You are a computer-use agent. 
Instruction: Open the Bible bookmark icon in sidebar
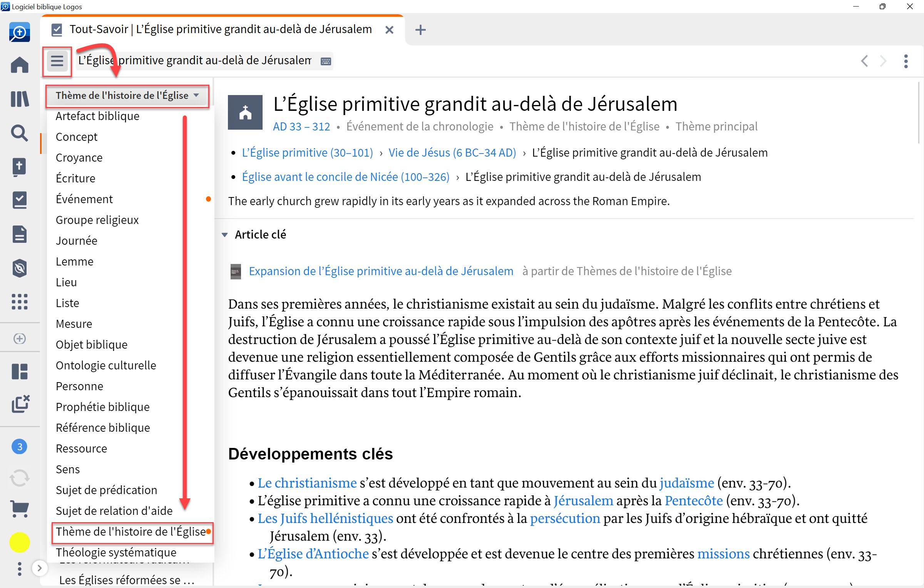coord(19,167)
